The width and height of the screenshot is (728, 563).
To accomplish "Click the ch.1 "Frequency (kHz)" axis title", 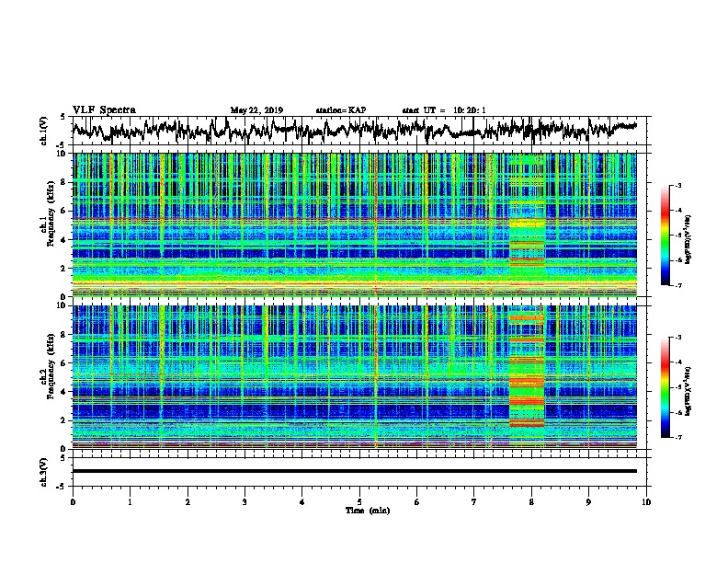I will pyautogui.click(x=51, y=213).
